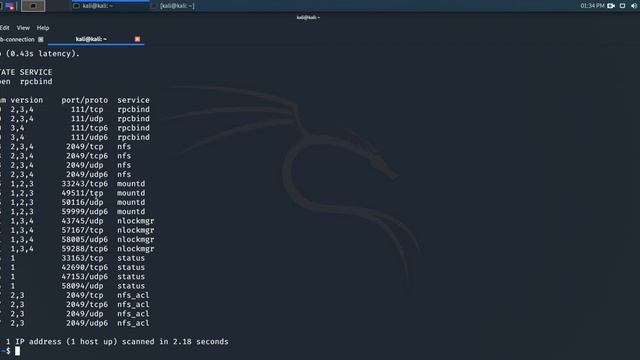Close the kali@kali: ~ tab with red X

pos(137,39)
